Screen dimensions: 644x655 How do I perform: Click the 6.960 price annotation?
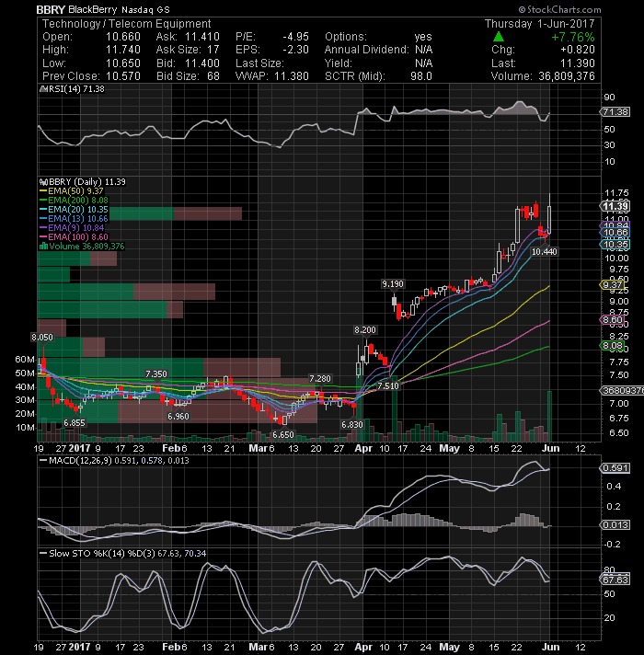pos(178,417)
